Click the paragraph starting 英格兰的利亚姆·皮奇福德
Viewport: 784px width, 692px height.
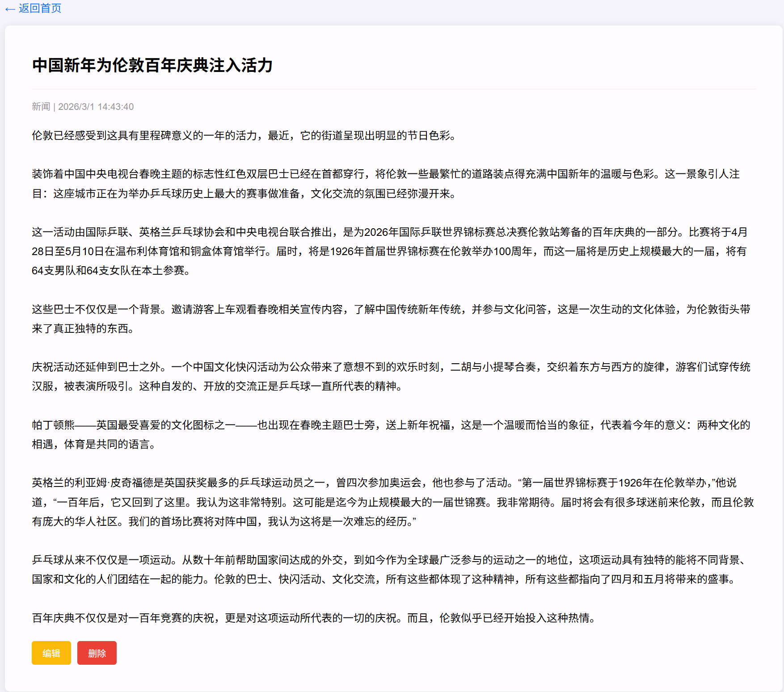393,502
